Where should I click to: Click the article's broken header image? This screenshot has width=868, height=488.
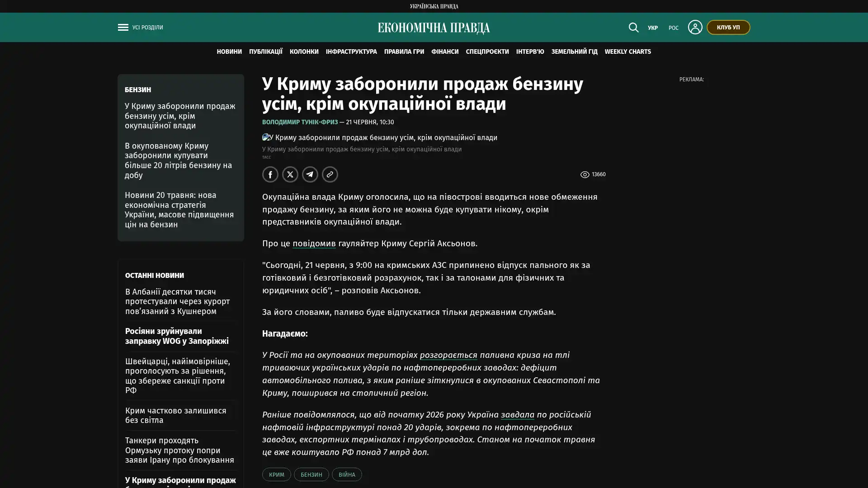click(380, 137)
